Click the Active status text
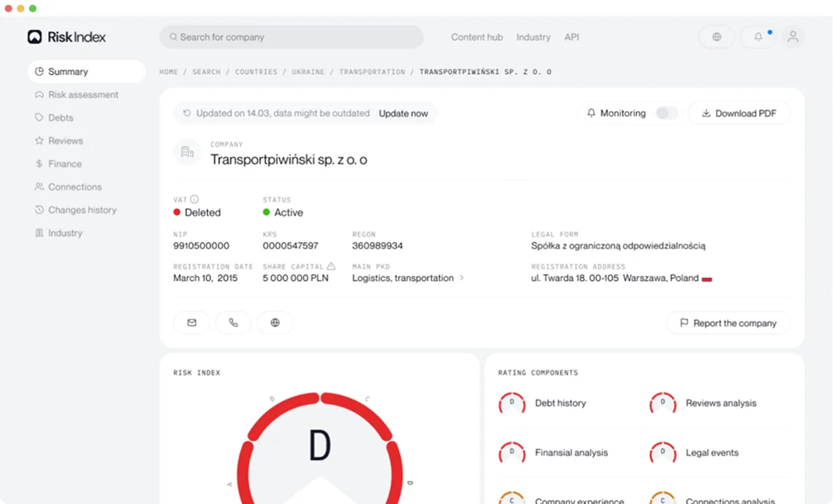The width and height of the screenshot is (833, 504). [x=289, y=213]
